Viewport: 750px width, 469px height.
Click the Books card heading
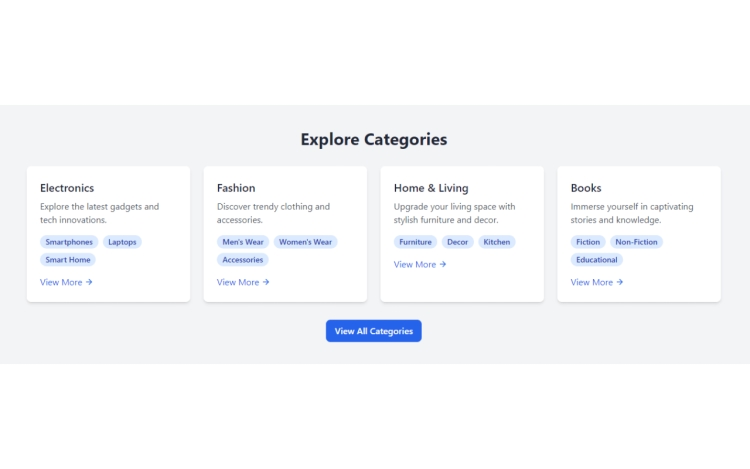point(586,188)
